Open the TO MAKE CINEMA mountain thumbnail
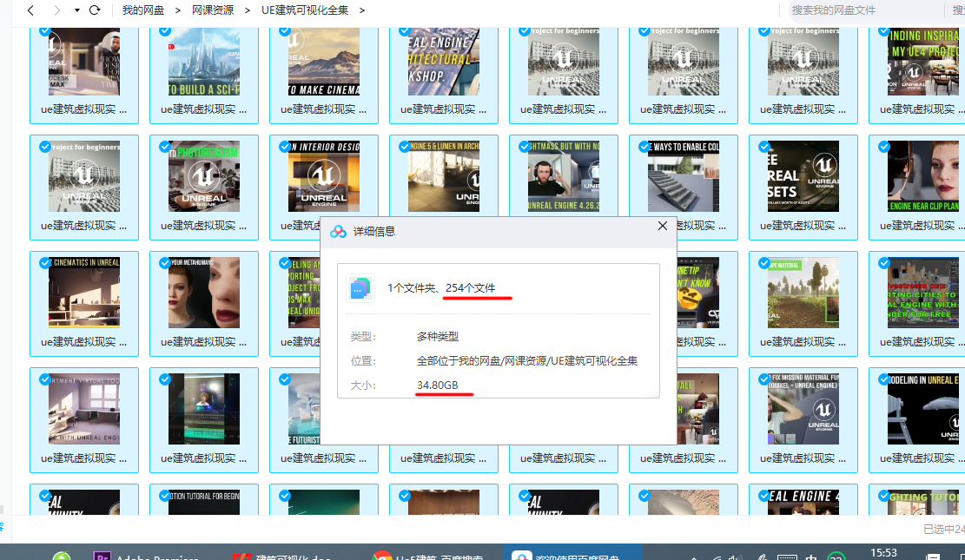The image size is (965, 560). [324, 62]
